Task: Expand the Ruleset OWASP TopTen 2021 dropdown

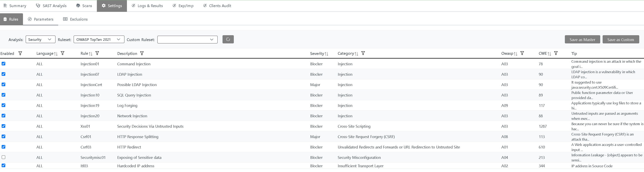Action: 99,40
